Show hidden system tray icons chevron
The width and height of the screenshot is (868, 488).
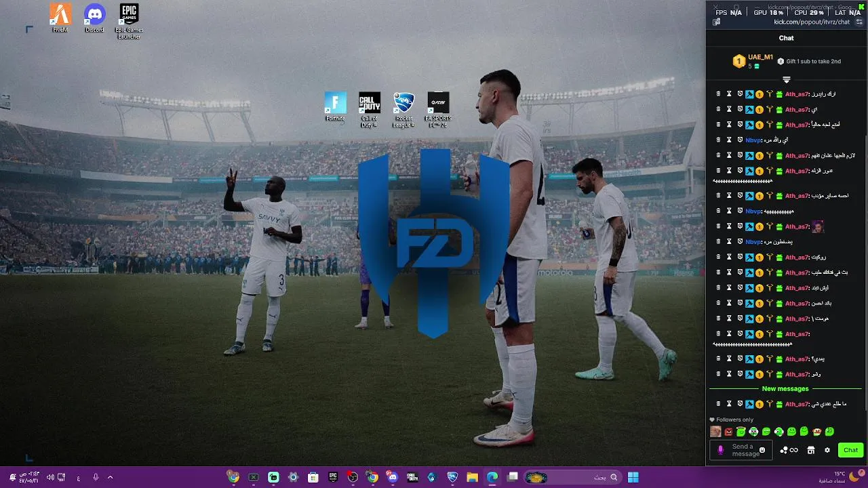pos(111,477)
